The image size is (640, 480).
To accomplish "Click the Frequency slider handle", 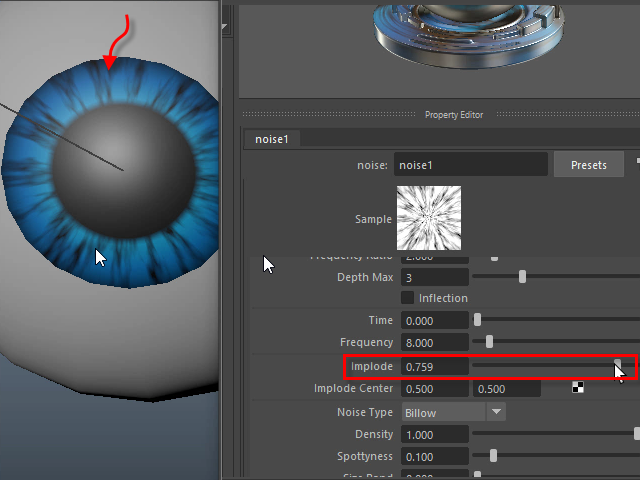I will pos(489,343).
